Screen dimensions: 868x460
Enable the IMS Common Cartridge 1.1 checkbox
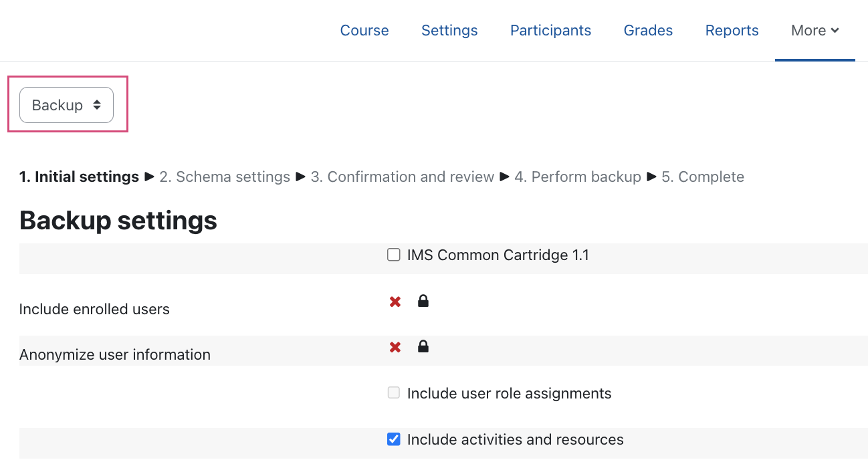[x=394, y=255]
